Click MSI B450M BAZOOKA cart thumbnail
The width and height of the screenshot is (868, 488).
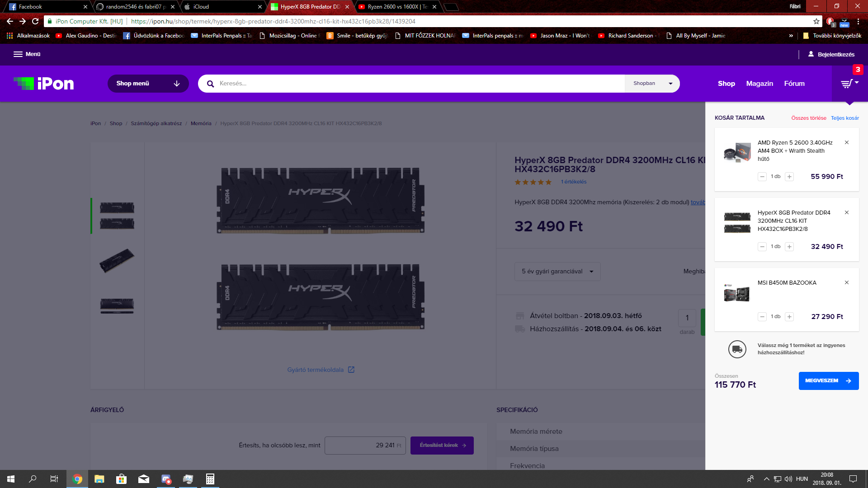click(x=737, y=292)
